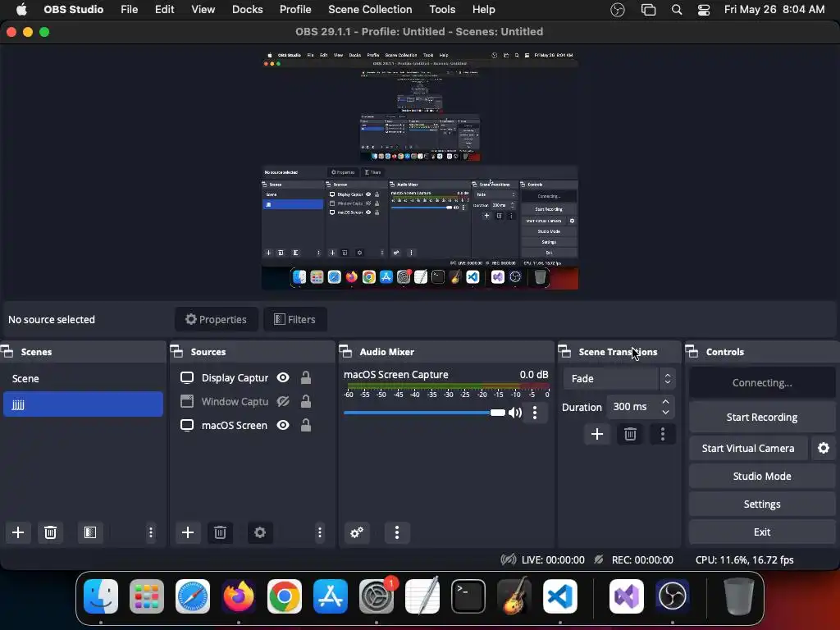Toggle lock on Window Capture source
This screenshot has height=630, width=840.
306,401
